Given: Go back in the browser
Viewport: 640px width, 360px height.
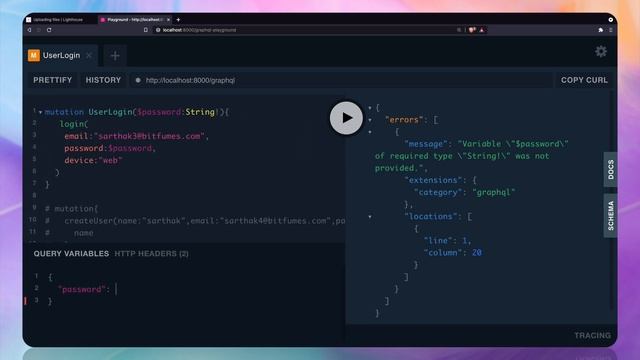Looking at the screenshot, I should pos(29,30).
